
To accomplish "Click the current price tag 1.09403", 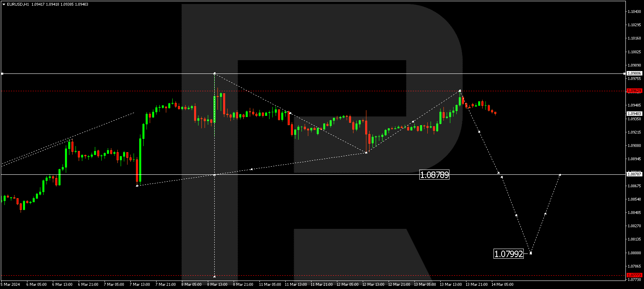I will pos(634,114).
